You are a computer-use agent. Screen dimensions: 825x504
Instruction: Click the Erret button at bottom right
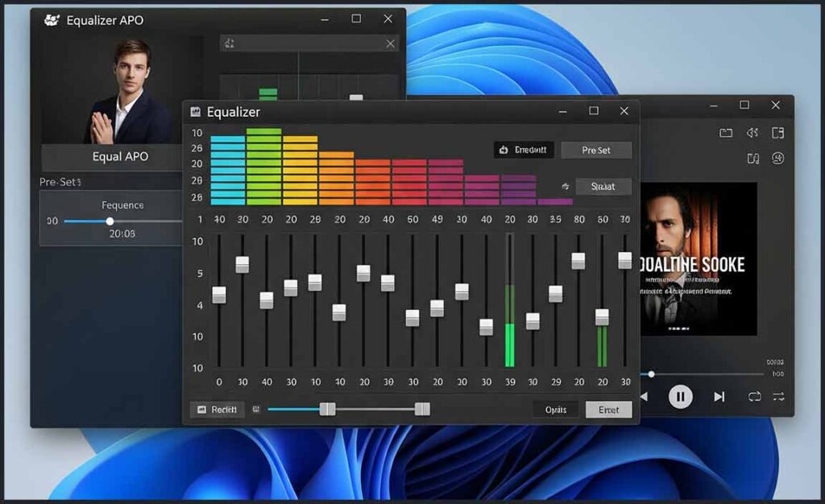click(608, 410)
